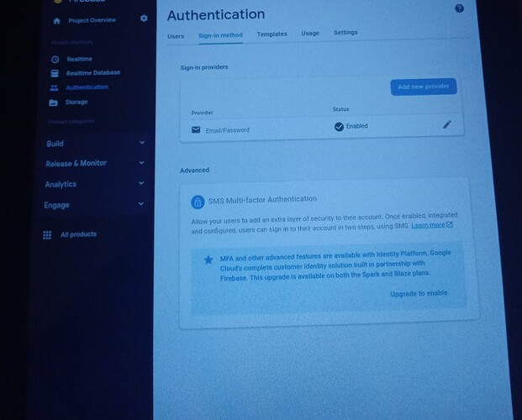522x420 pixels.
Task: Open Project Overview link
Action: pyautogui.click(x=92, y=20)
